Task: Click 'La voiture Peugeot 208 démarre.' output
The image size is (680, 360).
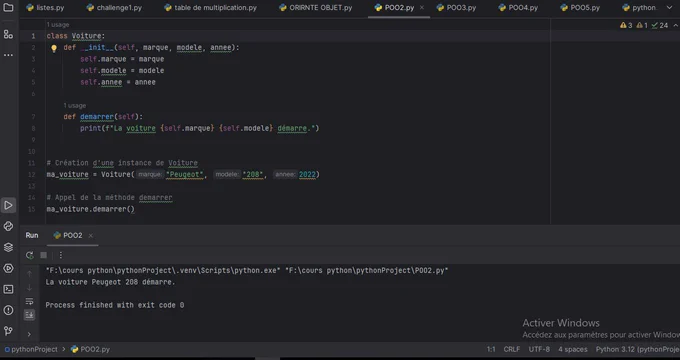Action: pyautogui.click(x=111, y=282)
